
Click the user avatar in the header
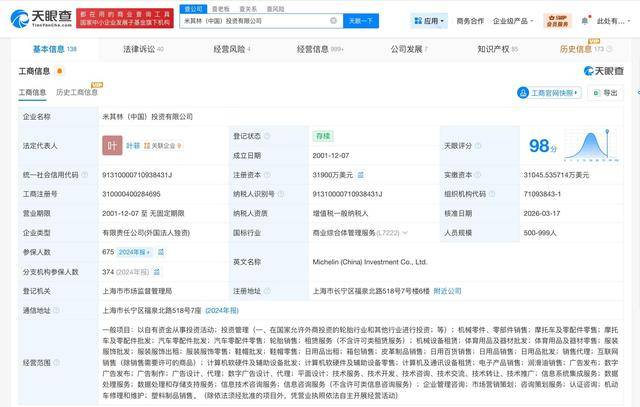588,20
